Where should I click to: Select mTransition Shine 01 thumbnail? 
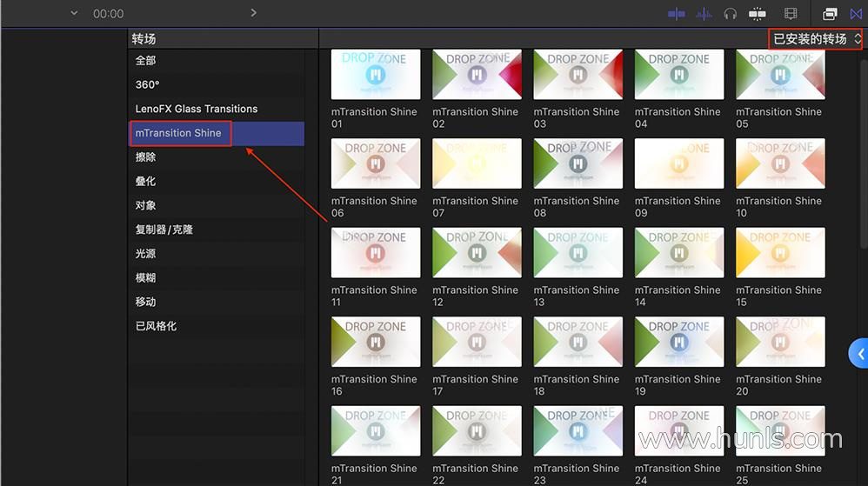pyautogui.click(x=376, y=75)
